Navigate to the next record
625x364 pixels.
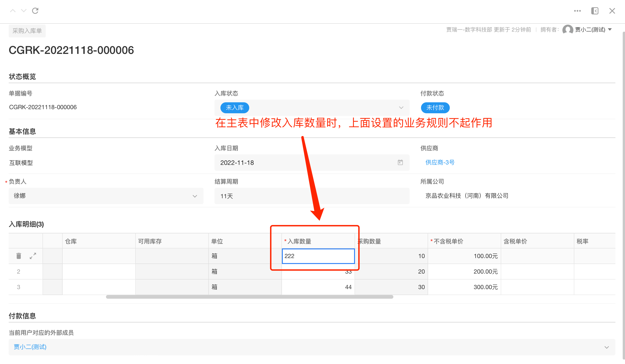click(24, 11)
